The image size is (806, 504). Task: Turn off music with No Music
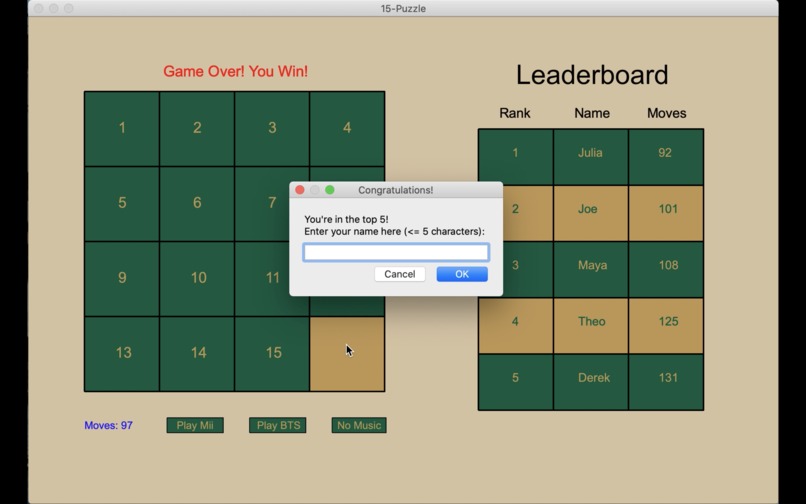(359, 425)
